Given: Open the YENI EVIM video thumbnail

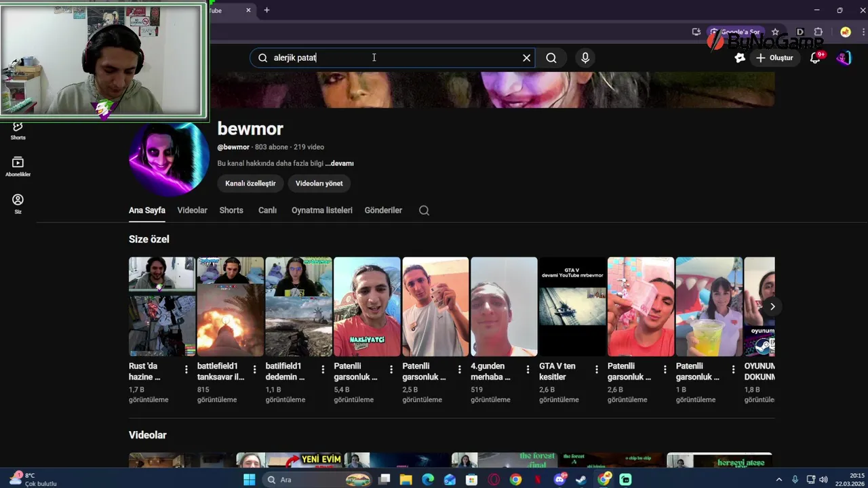Looking at the screenshot, I should [x=289, y=460].
